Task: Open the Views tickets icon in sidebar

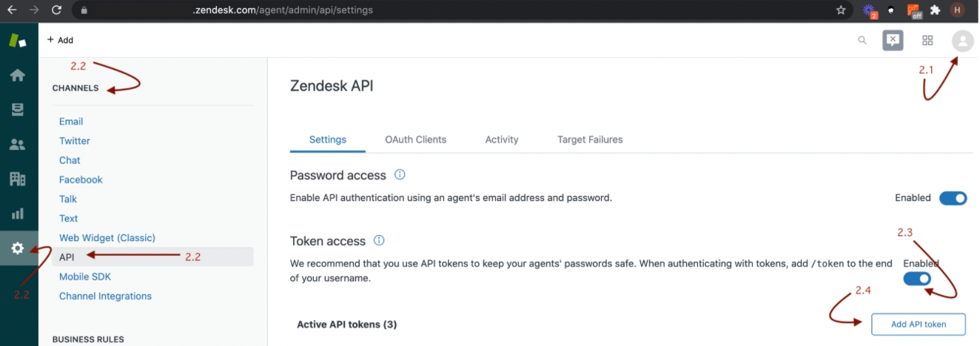Action: [18, 109]
